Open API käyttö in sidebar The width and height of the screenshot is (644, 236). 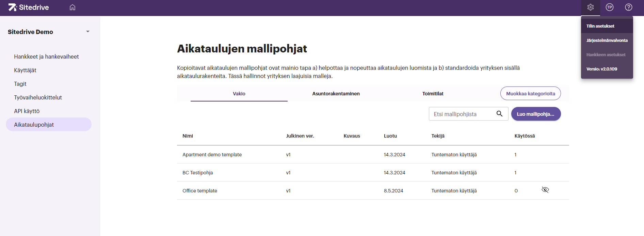point(49,111)
